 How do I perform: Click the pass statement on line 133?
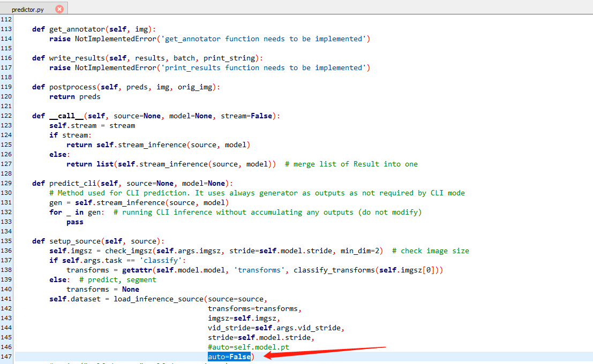pos(75,222)
